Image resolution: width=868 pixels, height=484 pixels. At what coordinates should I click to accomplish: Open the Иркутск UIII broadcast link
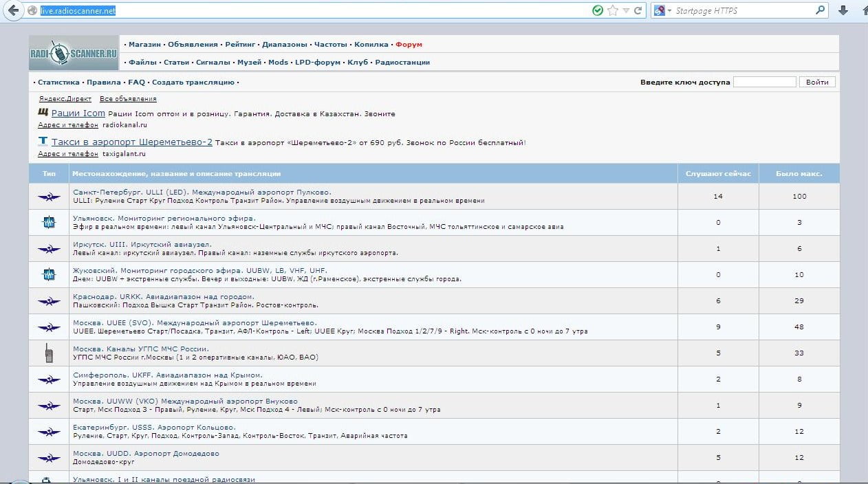tap(142, 244)
